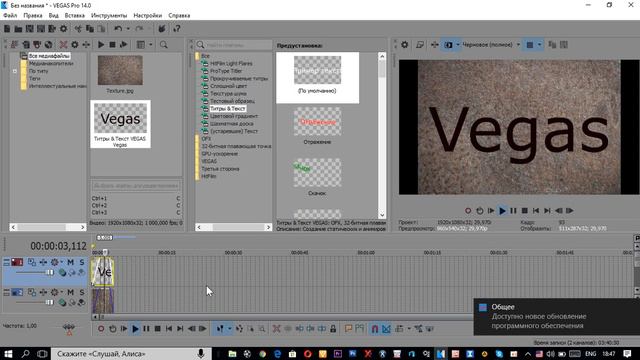The width and height of the screenshot is (640, 360).
Task: Create a new project from main toolbar
Action: (x=7, y=29)
